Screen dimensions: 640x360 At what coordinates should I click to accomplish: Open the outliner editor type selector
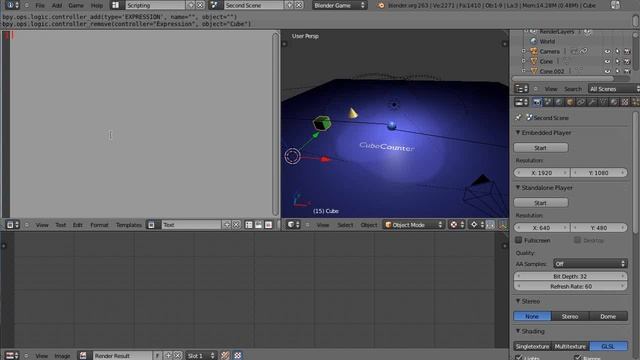(x=522, y=89)
